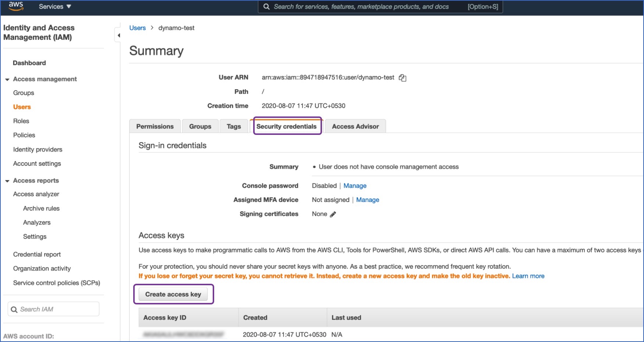
Task: Collapse the Access management section
Action: tap(7, 79)
